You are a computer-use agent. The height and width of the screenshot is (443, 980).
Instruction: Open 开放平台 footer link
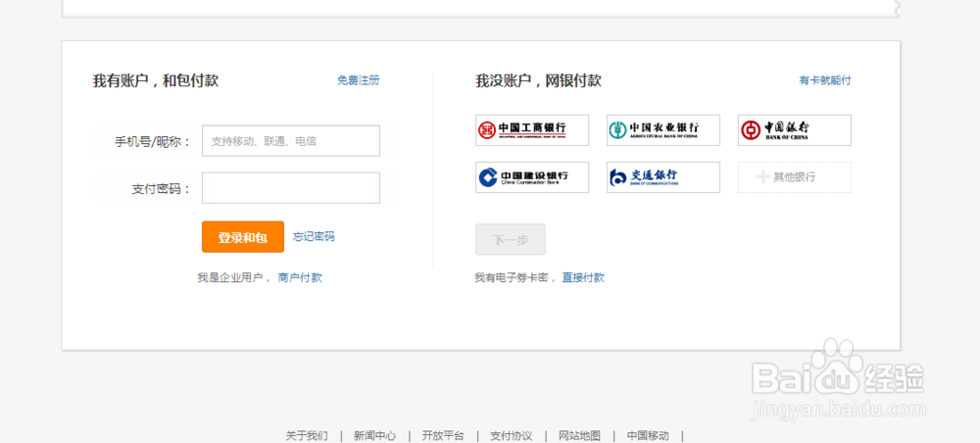click(x=443, y=435)
